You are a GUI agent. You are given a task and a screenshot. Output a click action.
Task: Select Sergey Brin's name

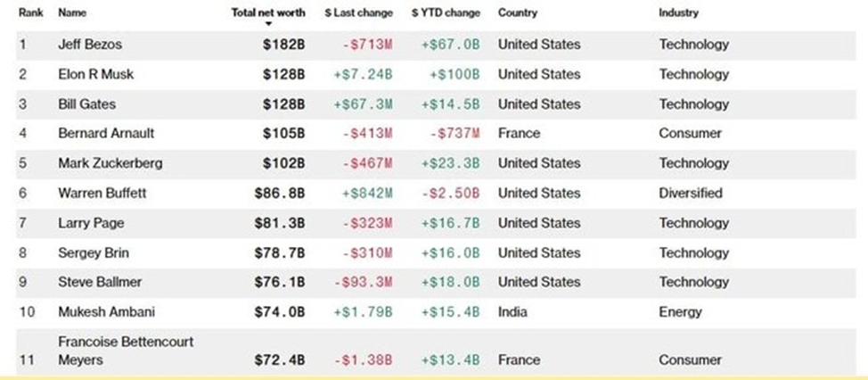pos(94,252)
